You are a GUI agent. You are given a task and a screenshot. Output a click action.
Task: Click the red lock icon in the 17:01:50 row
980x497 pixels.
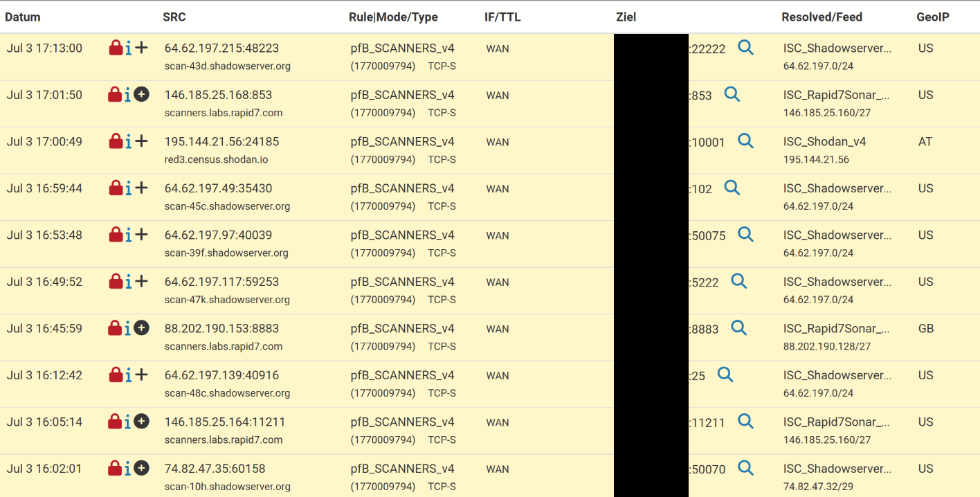[x=116, y=95]
